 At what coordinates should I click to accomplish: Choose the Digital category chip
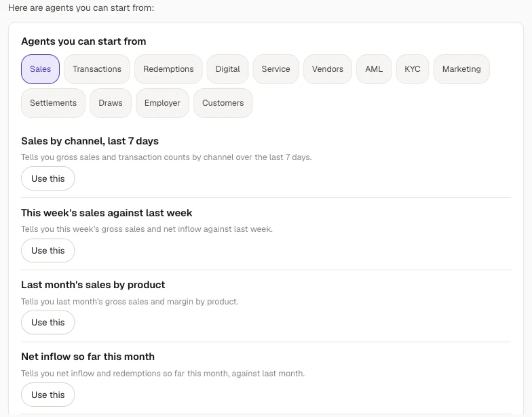click(x=228, y=69)
